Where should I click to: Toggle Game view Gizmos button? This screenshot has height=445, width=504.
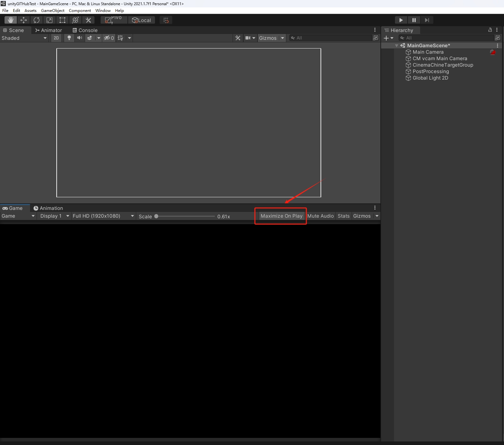pyautogui.click(x=362, y=216)
